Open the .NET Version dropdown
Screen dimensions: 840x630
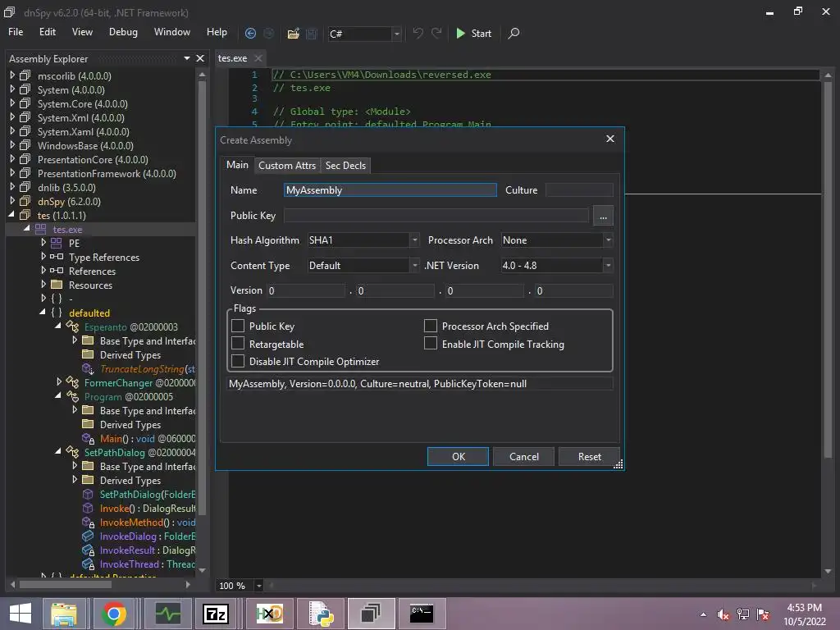click(557, 265)
